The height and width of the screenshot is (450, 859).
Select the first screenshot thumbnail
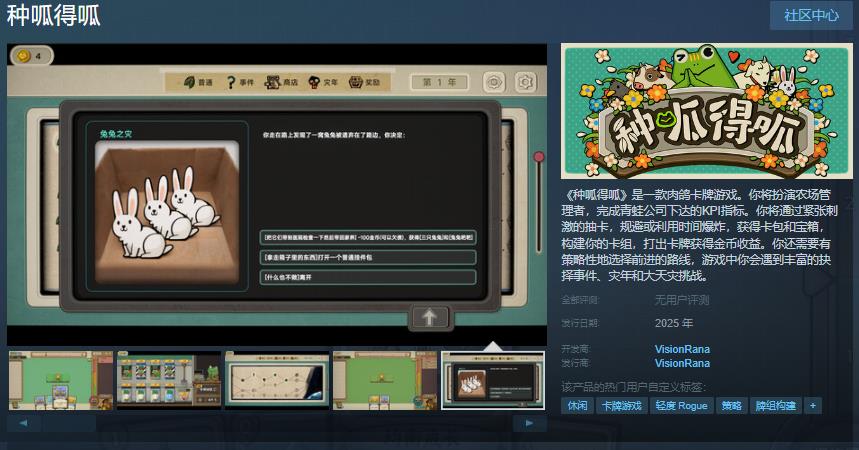[60, 380]
